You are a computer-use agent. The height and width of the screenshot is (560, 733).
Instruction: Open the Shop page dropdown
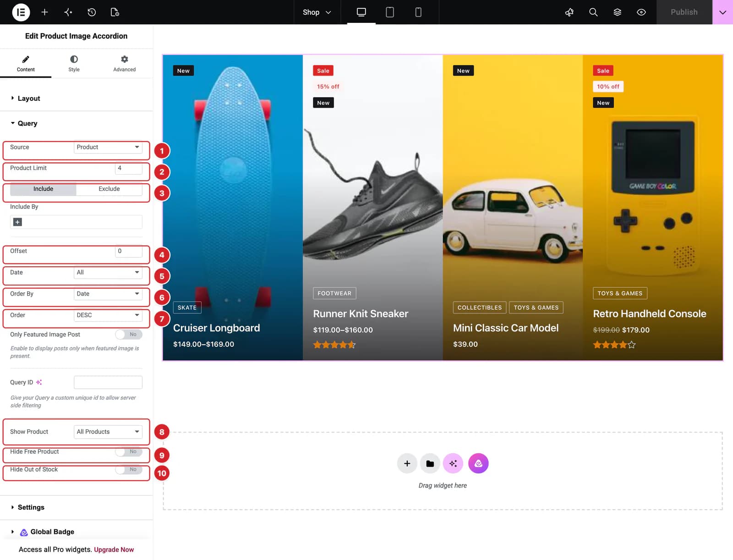[317, 12]
